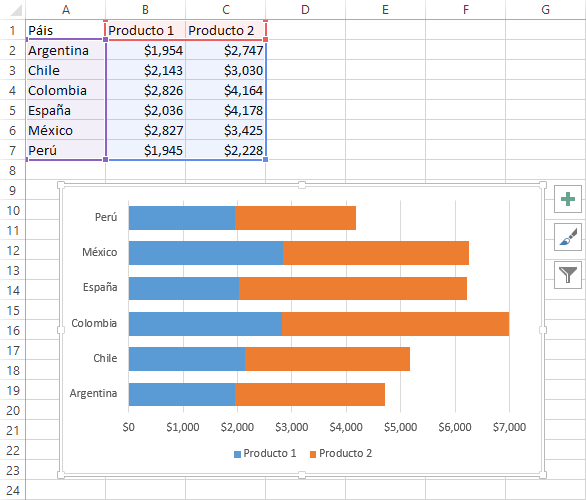The width and height of the screenshot is (586, 500).
Task: Click the blue range handle below cell C7
Action: point(265,160)
